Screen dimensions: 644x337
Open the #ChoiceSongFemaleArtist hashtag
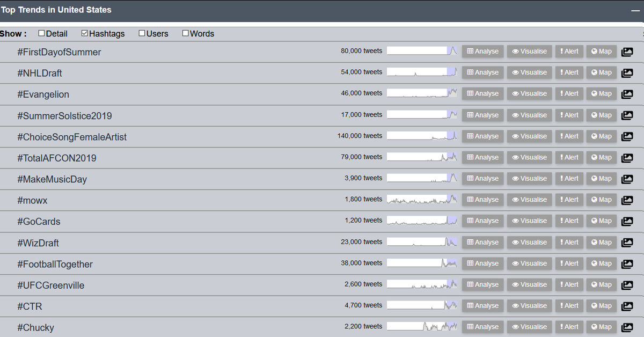click(72, 137)
